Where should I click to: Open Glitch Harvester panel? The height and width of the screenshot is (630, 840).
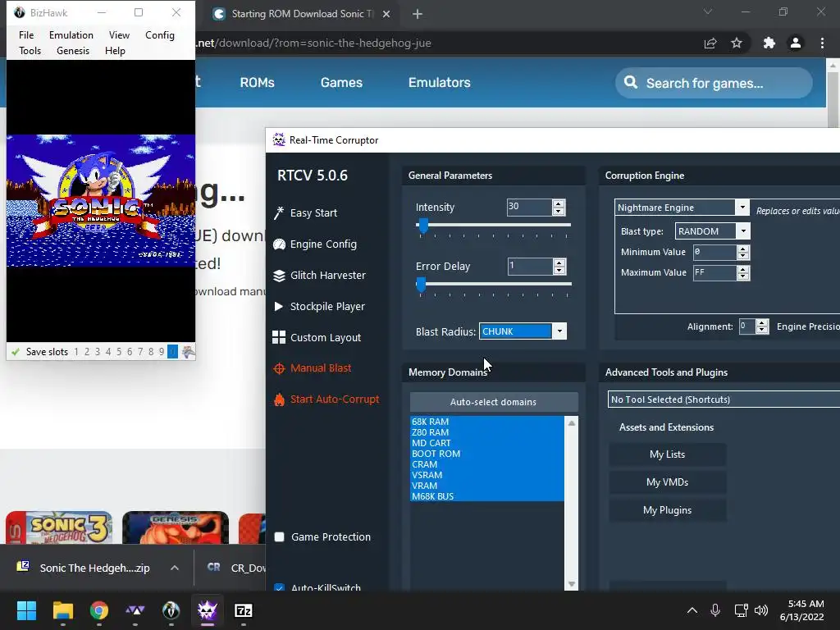coord(319,276)
